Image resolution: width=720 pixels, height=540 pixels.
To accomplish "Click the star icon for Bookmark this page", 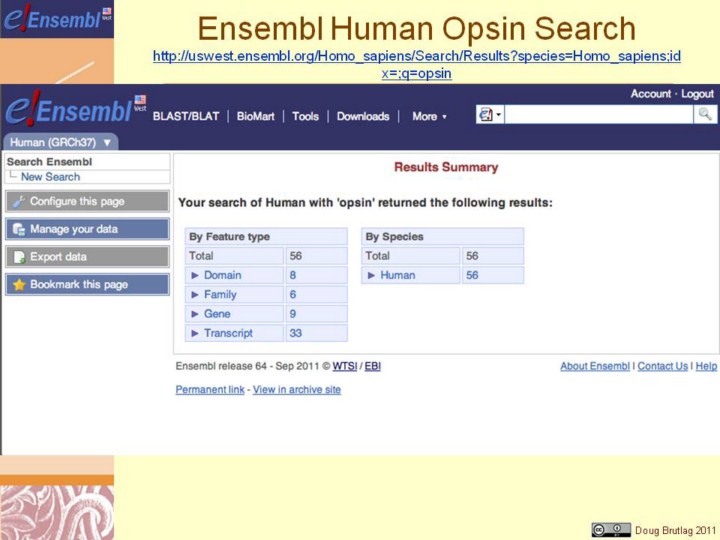I will (x=19, y=284).
